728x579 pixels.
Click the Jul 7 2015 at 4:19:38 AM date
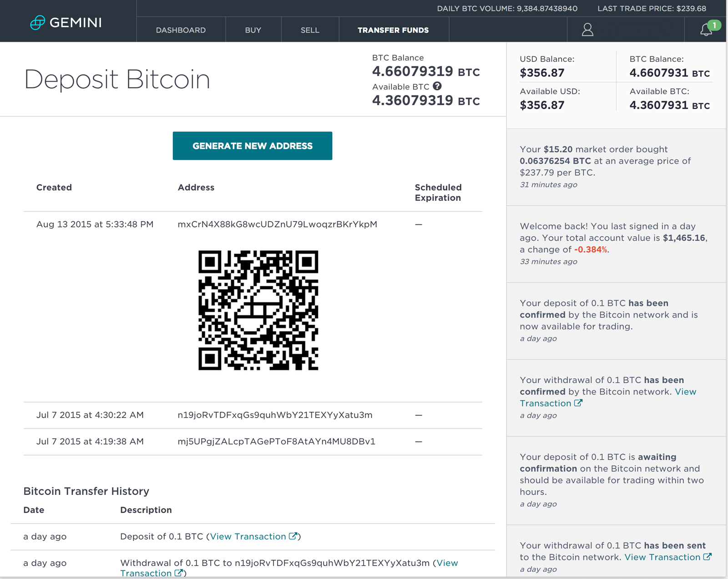(x=90, y=442)
